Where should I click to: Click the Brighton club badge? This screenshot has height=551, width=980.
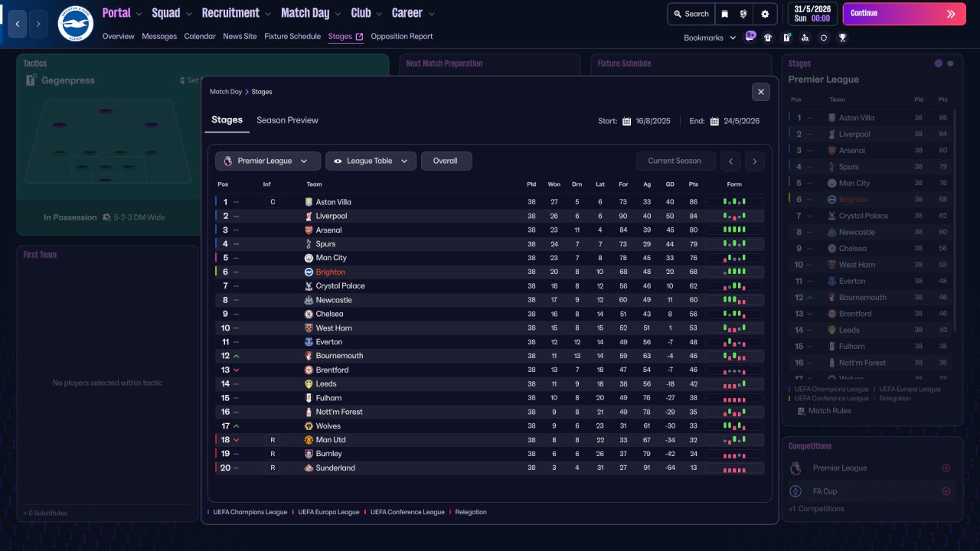point(75,24)
